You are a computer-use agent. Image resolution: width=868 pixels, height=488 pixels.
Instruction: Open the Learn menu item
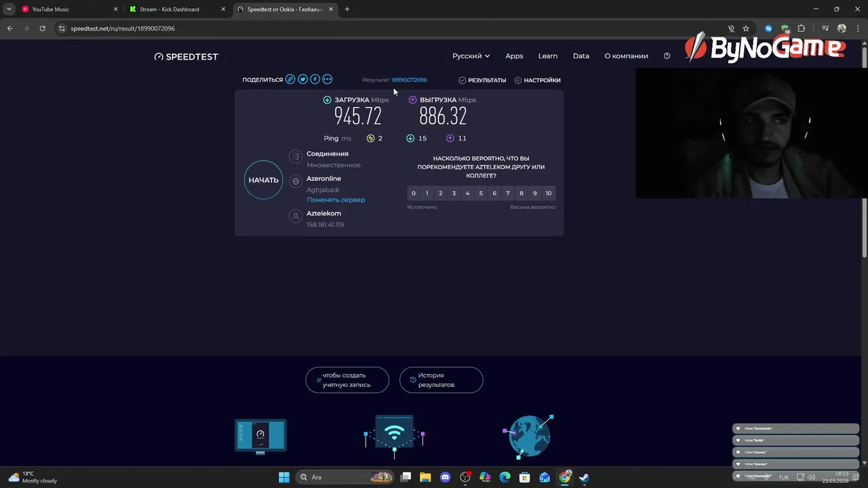point(548,56)
